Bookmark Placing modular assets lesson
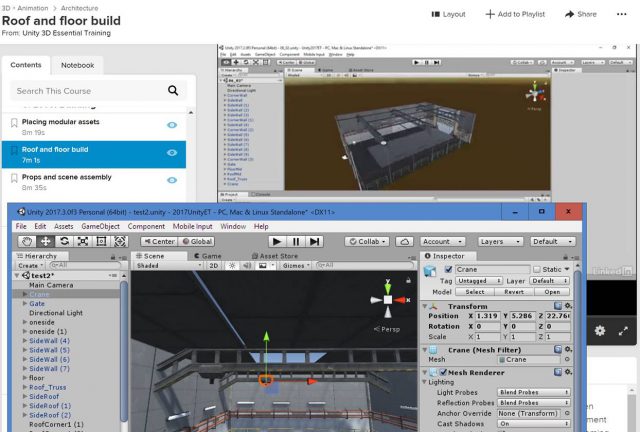The width and height of the screenshot is (640, 432). 14,122
